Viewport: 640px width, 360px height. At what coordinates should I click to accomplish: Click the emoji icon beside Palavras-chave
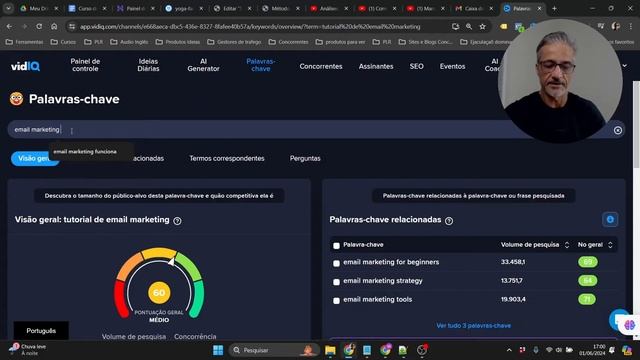(16, 99)
